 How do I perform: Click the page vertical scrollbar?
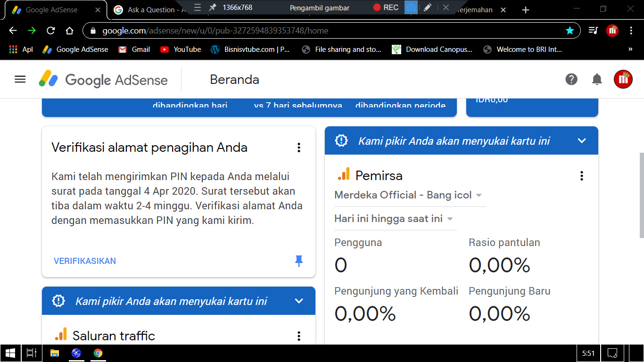pos(641,196)
